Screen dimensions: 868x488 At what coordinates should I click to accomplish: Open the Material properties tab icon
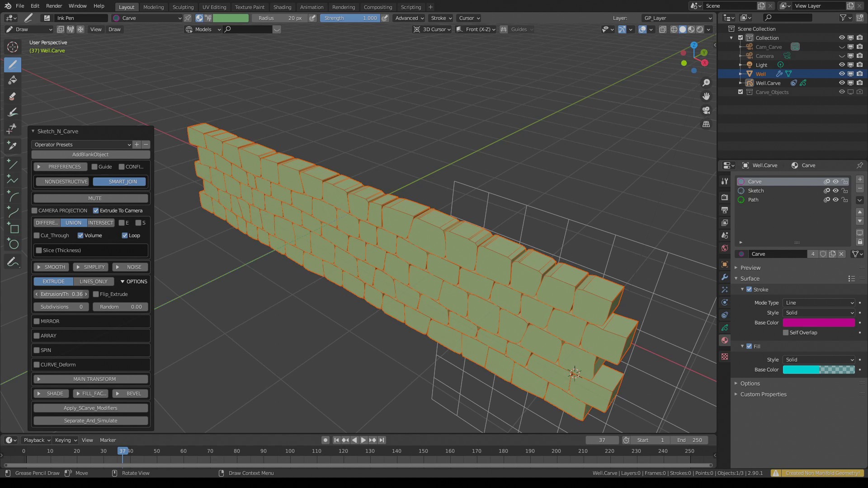pos(725,340)
